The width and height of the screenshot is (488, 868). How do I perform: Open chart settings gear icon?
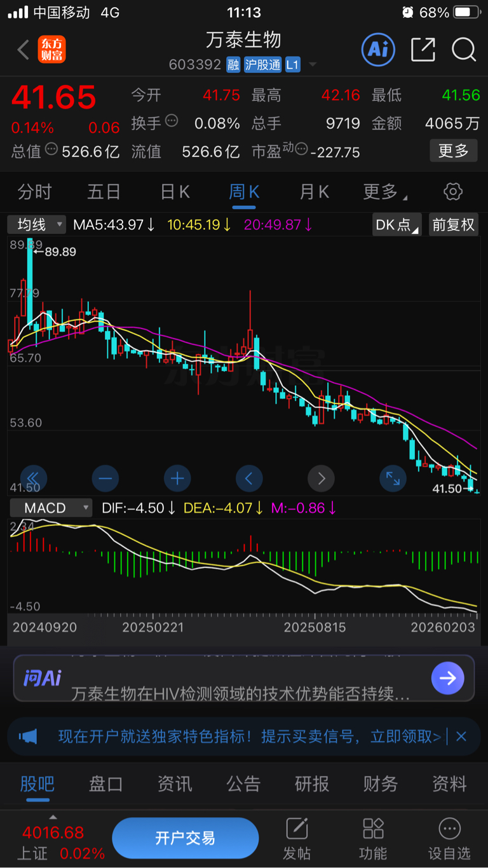pyautogui.click(x=453, y=191)
